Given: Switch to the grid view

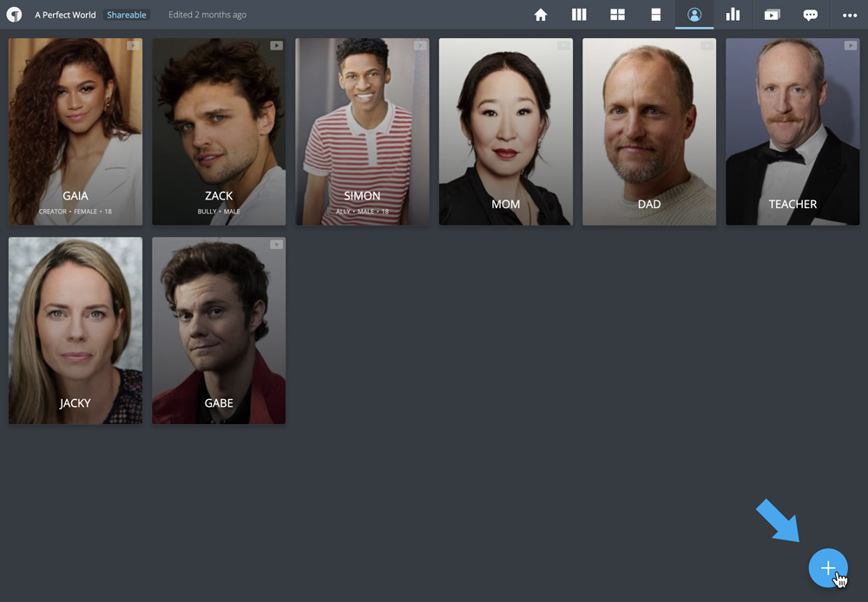Looking at the screenshot, I should click(x=617, y=15).
